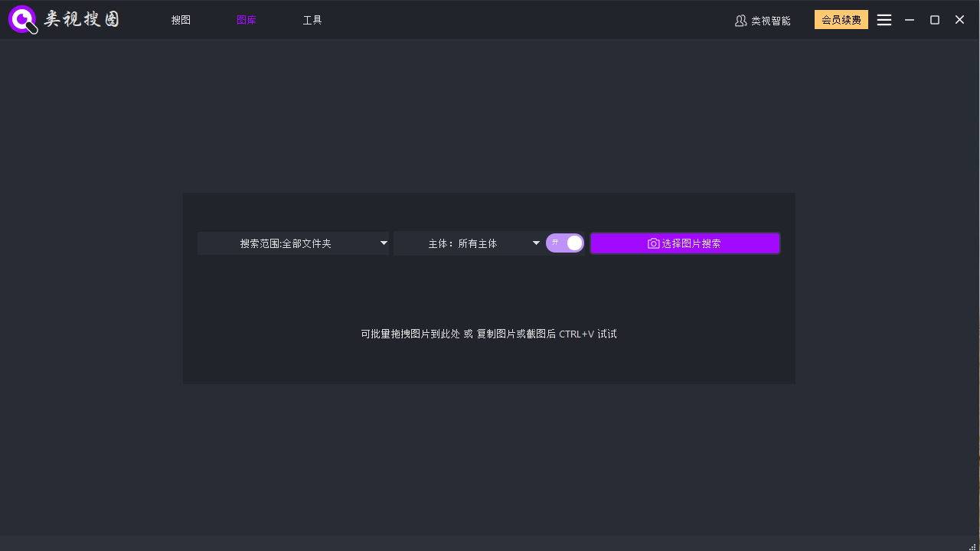The width and height of the screenshot is (980, 551).
Task: Click the 类视搜图 magnifier logo icon
Action: (21, 19)
